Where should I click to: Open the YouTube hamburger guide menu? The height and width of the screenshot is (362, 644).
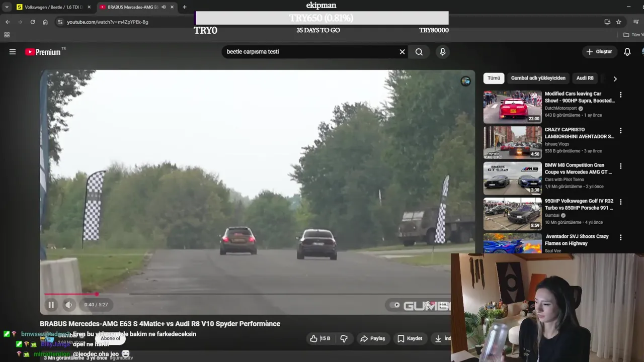tap(13, 52)
